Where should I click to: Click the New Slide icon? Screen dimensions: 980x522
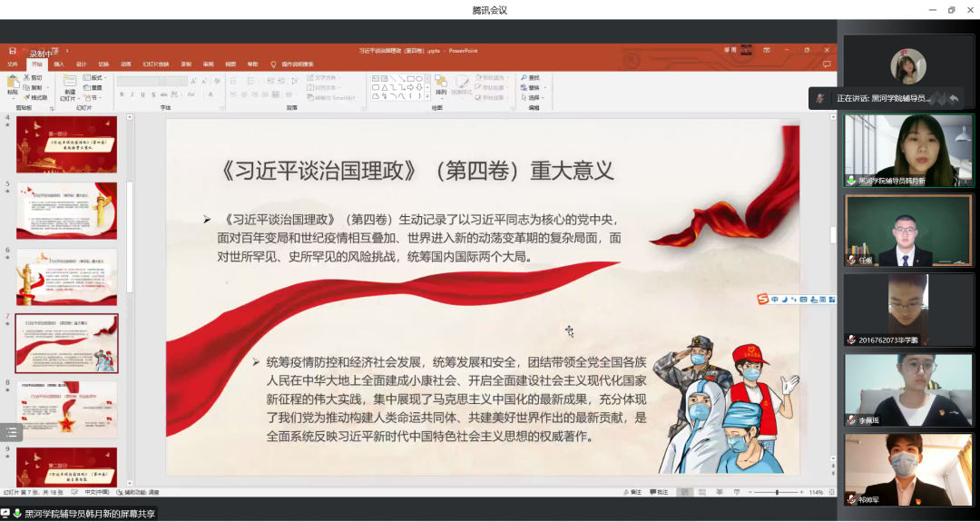tap(68, 83)
